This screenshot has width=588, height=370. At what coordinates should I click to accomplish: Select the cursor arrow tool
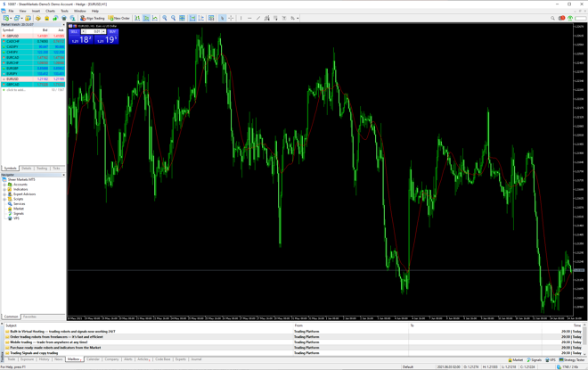click(222, 18)
